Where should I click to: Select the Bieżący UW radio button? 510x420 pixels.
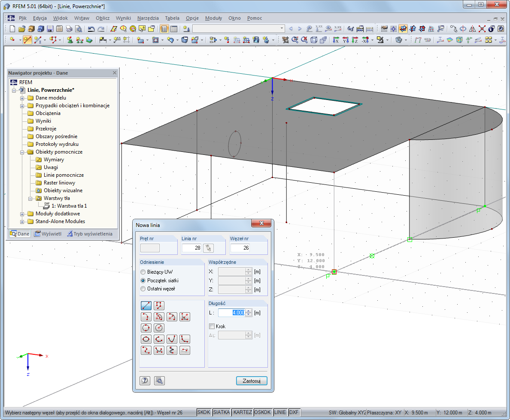(143, 272)
